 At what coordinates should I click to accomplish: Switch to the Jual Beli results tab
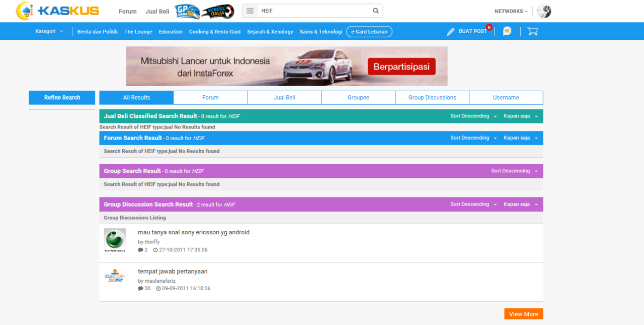pyautogui.click(x=284, y=98)
